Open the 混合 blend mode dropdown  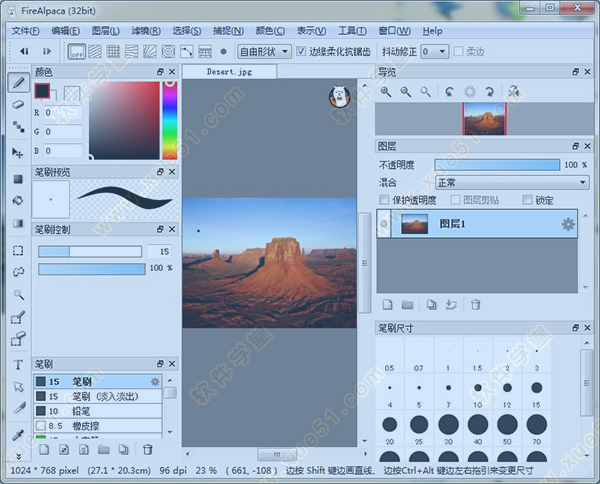511,183
